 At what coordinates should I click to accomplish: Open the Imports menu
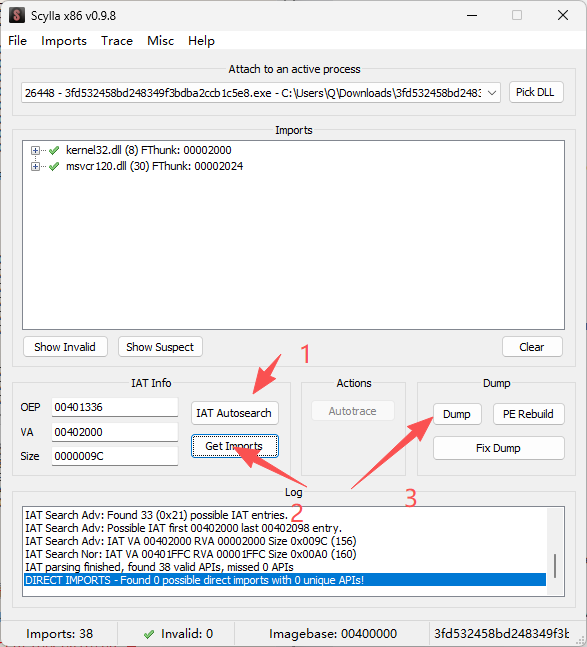coord(64,41)
